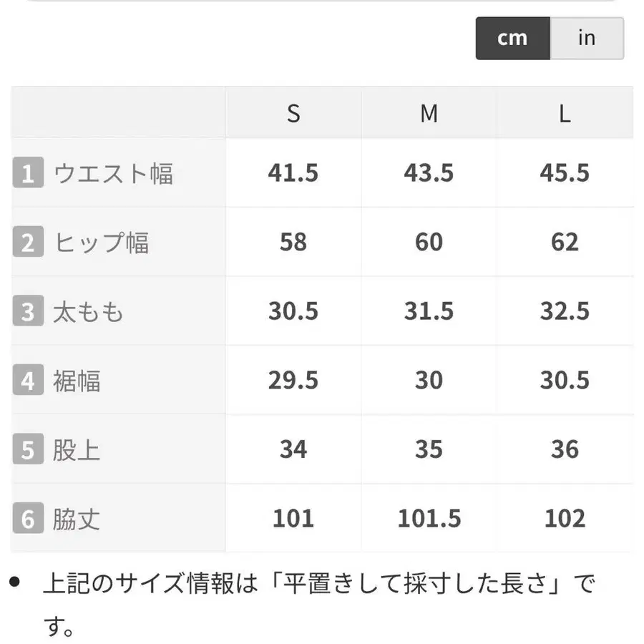Image resolution: width=644 pixels, height=644 pixels.
Task: Select the waist value 41.5 for size S
Action: pos(293,172)
